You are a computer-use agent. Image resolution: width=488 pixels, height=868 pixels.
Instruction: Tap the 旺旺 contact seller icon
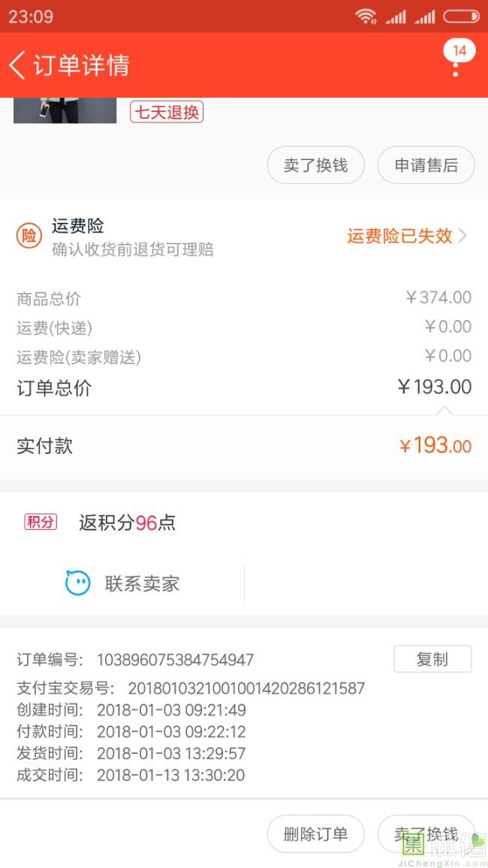78,583
